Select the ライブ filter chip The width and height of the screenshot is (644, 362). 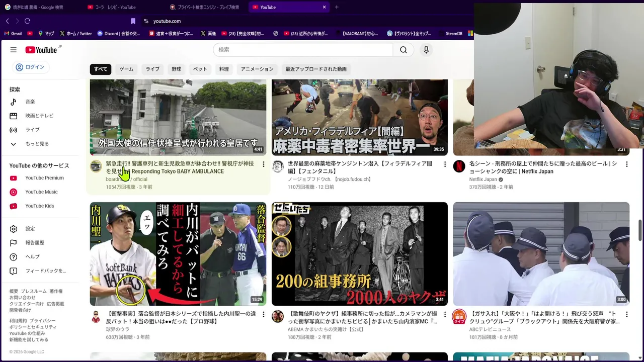(152, 69)
